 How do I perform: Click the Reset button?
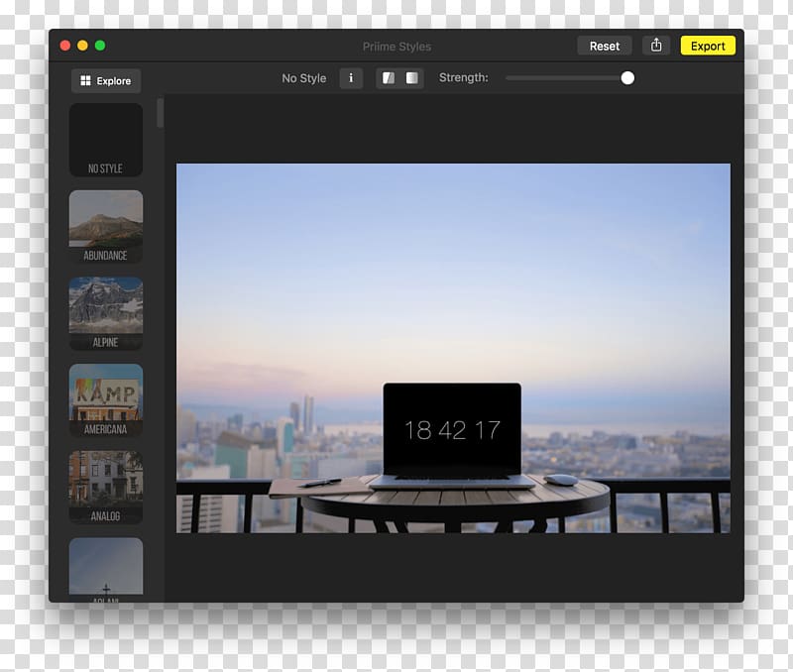tap(605, 46)
